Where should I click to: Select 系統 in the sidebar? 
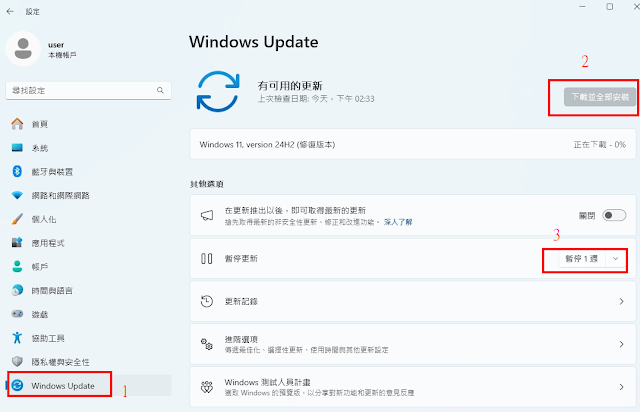[x=89, y=148]
